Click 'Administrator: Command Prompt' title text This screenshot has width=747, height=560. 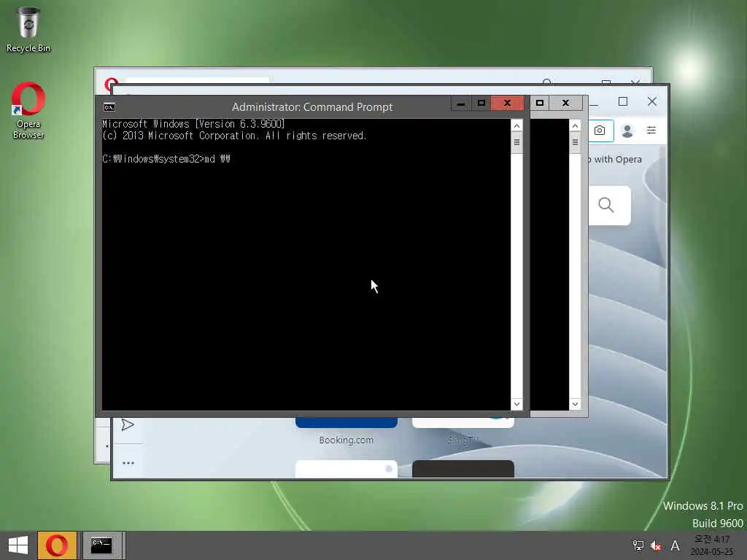pos(312,107)
